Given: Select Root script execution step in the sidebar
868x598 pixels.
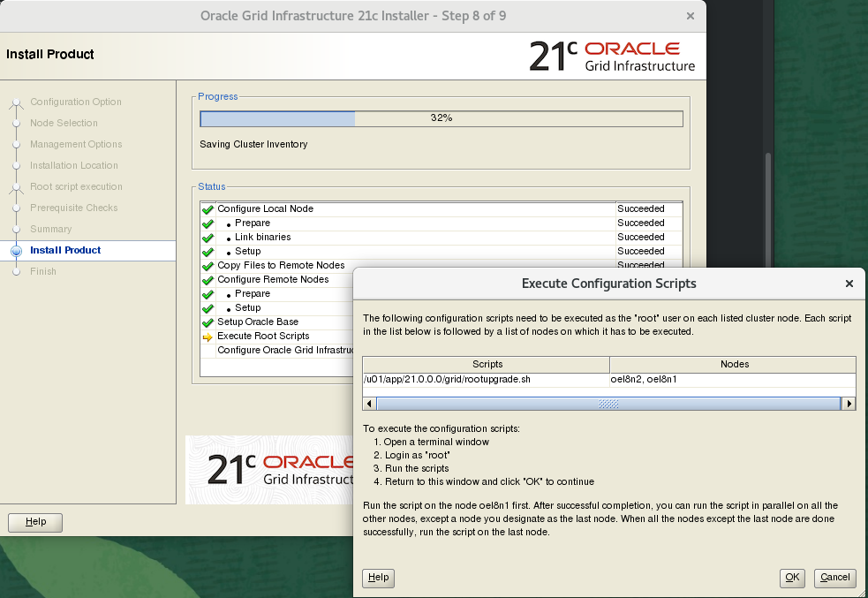Looking at the screenshot, I should pos(76,186).
